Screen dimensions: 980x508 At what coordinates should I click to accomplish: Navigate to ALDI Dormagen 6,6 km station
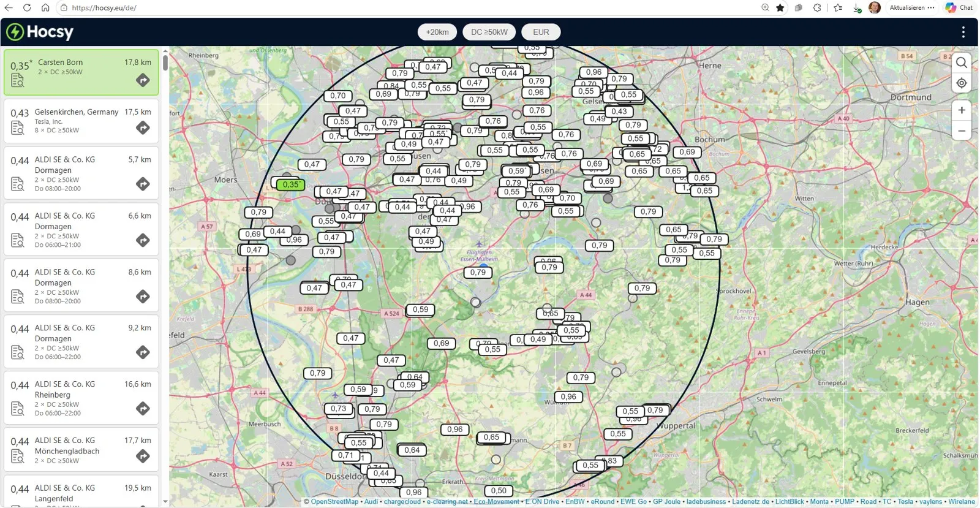143,240
